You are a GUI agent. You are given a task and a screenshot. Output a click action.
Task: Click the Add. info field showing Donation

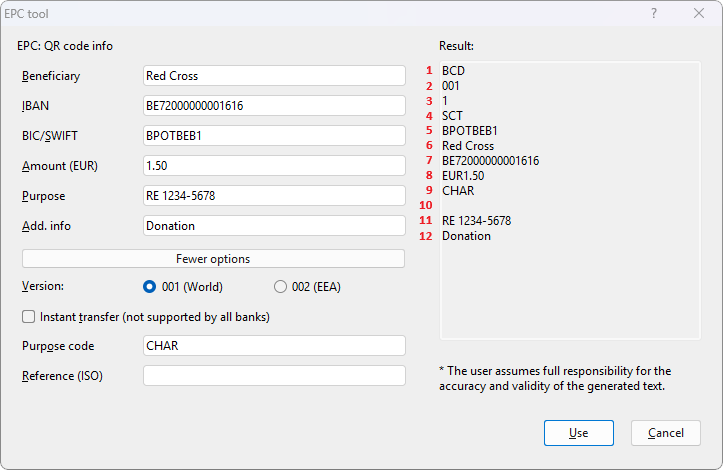click(x=274, y=226)
